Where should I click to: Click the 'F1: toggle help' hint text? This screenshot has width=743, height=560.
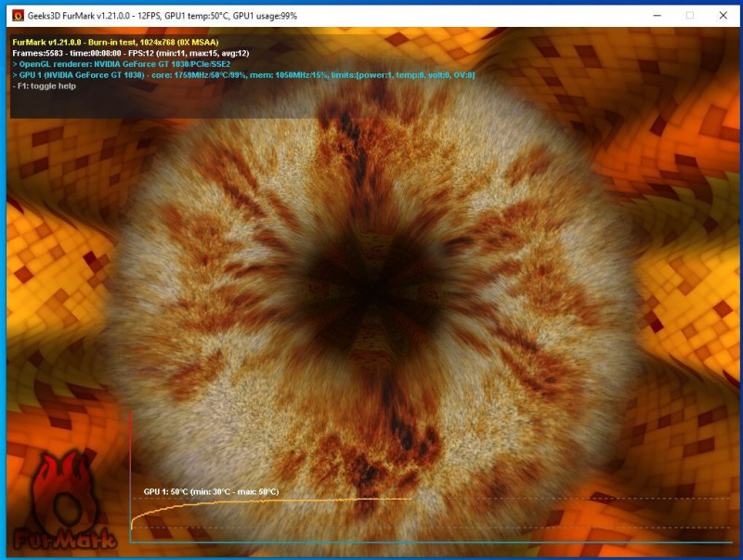(44, 85)
